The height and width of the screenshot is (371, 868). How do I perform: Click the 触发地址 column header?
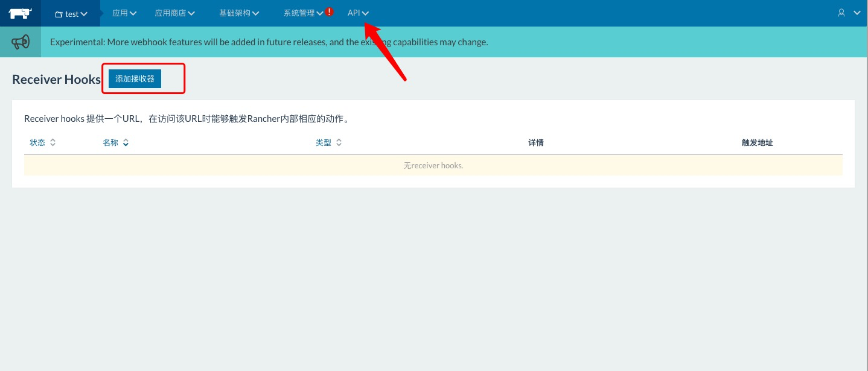click(758, 142)
